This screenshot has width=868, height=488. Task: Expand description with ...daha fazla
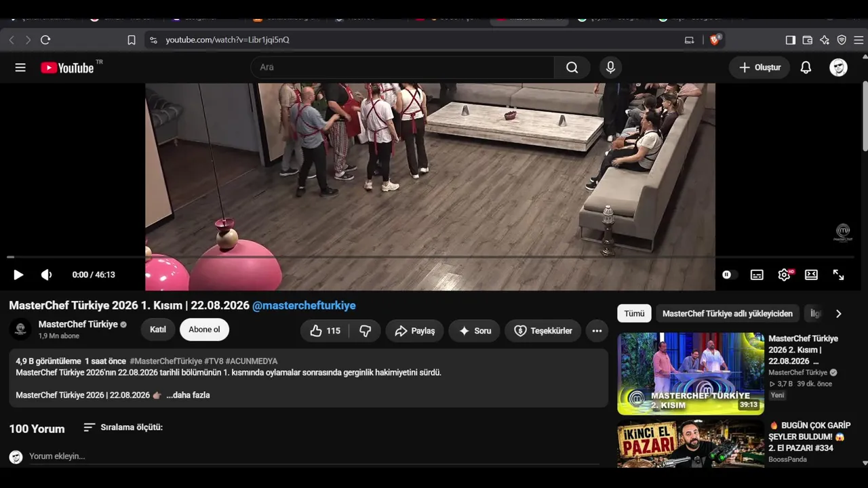188,395
